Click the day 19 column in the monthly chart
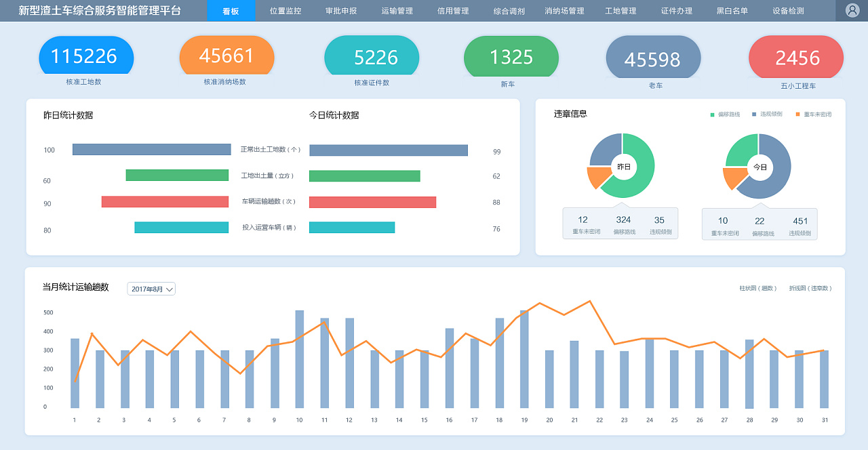This screenshot has height=450, width=868. [524, 359]
